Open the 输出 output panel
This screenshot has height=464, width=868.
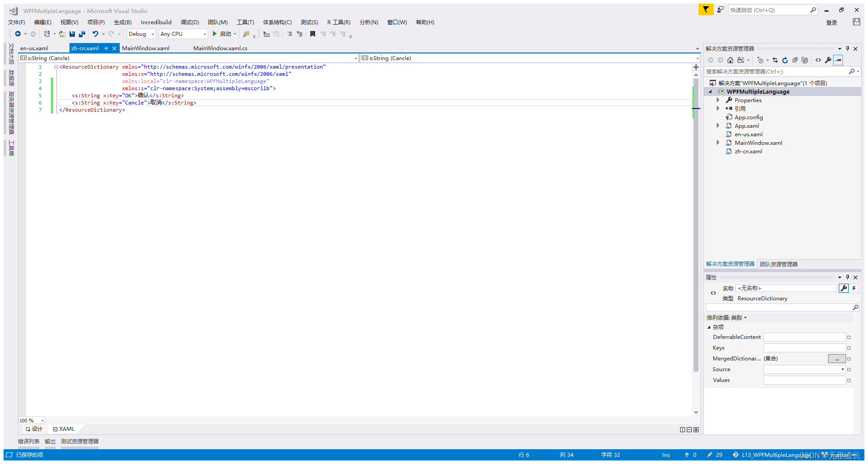pyautogui.click(x=50, y=442)
